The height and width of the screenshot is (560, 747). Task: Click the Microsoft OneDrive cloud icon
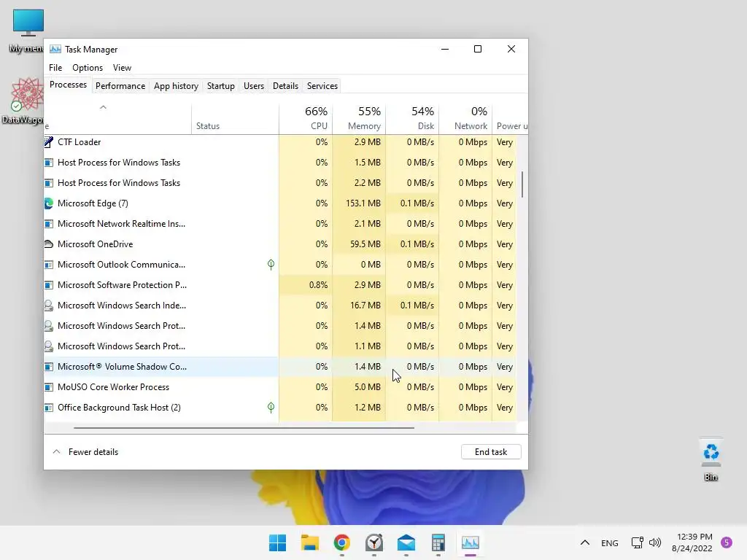(x=49, y=244)
